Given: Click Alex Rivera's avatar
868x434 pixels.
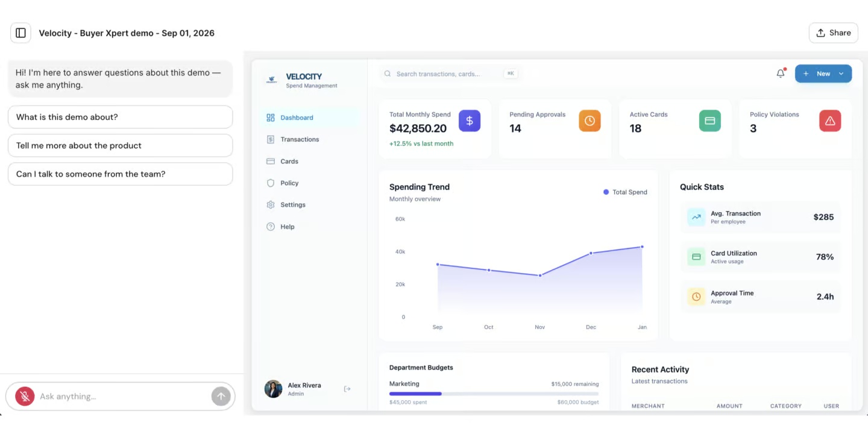Looking at the screenshot, I should point(273,389).
